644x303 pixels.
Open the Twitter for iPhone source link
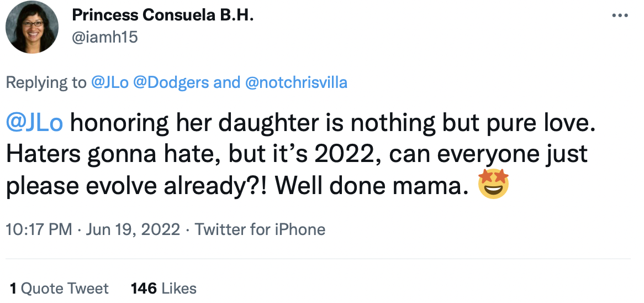[260, 229]
